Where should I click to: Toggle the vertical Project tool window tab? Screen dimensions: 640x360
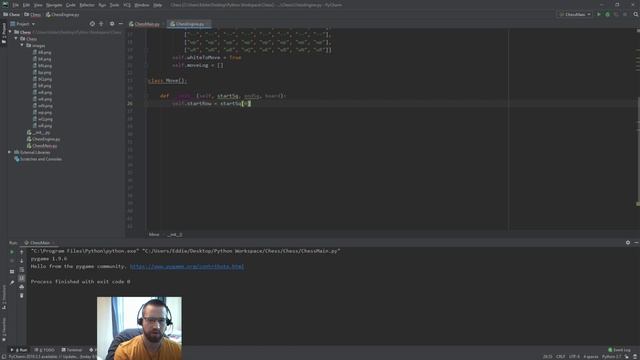click(x=4, y=33)
